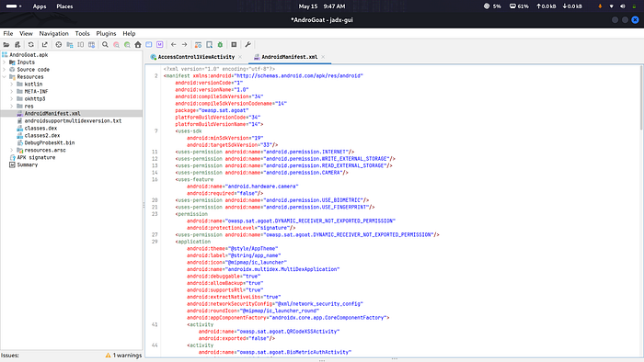Image resolution: width=644 pixels, height=362 pixels.
Task: Click the memory 61% indicator
Action: [x=519, y=6]
